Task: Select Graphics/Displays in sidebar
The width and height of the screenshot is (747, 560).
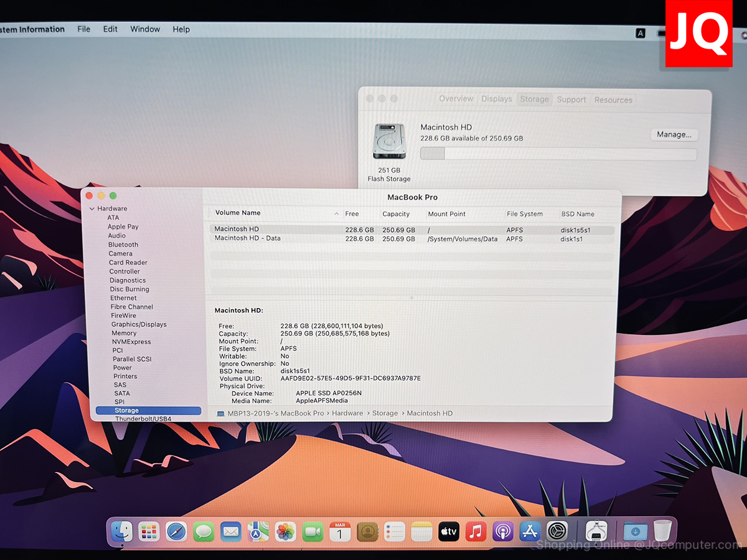Action: point(139,324)
